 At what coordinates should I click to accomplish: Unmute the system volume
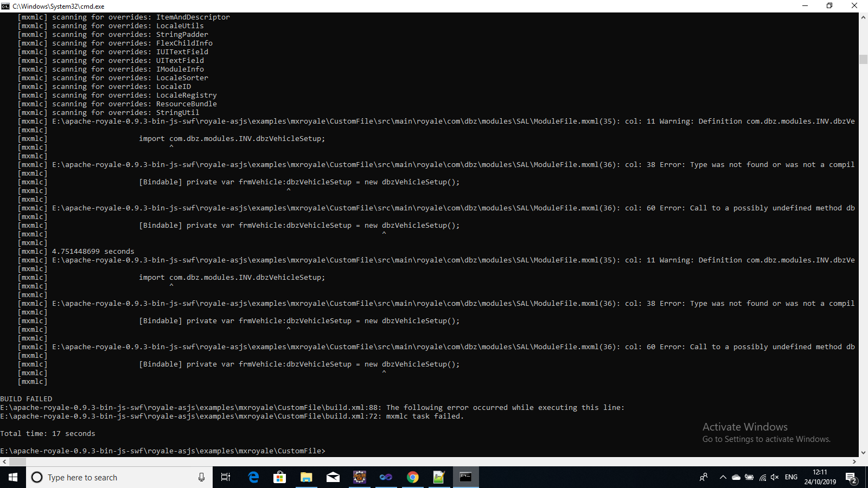click(x=774, y=477)
